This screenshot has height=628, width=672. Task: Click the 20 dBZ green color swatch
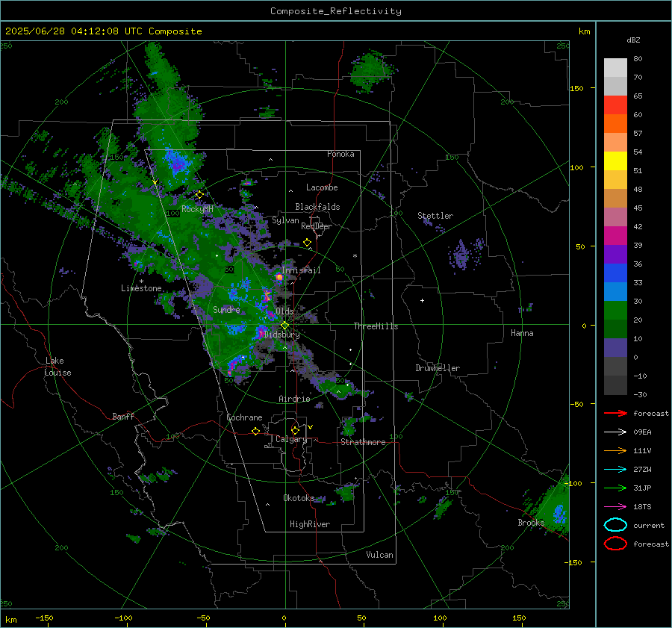coord(615,311)
